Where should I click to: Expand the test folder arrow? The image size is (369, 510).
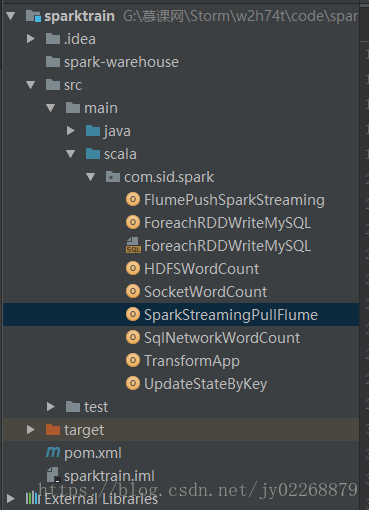click(x=51, y=407)
